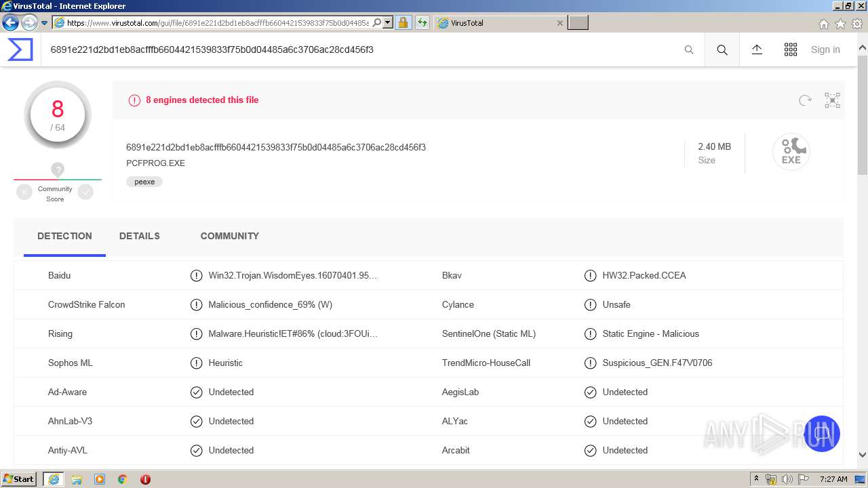Switch to the DETECTION tab

click(64, 236)
